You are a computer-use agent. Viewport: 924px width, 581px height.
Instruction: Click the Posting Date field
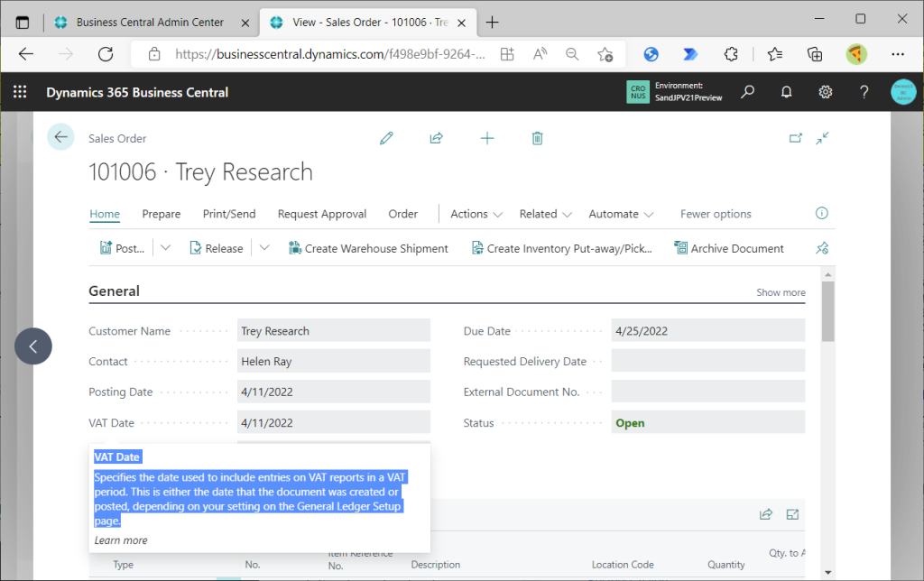[334, 392]
